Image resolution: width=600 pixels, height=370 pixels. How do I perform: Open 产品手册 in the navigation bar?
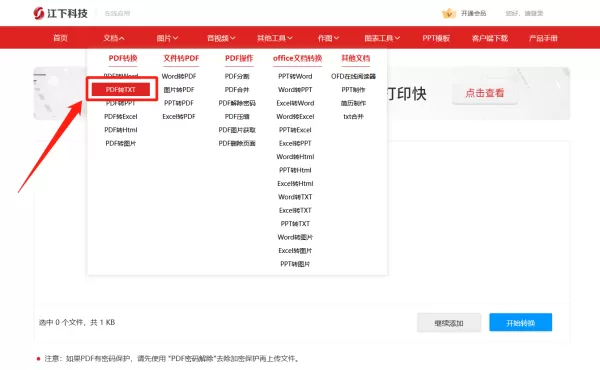[543, 38]
